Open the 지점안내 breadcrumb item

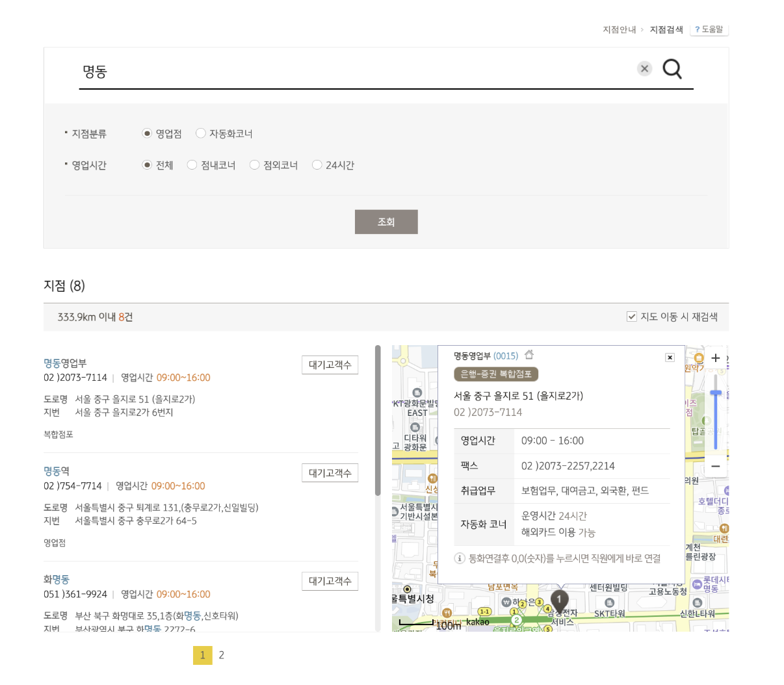pos(619,30)
